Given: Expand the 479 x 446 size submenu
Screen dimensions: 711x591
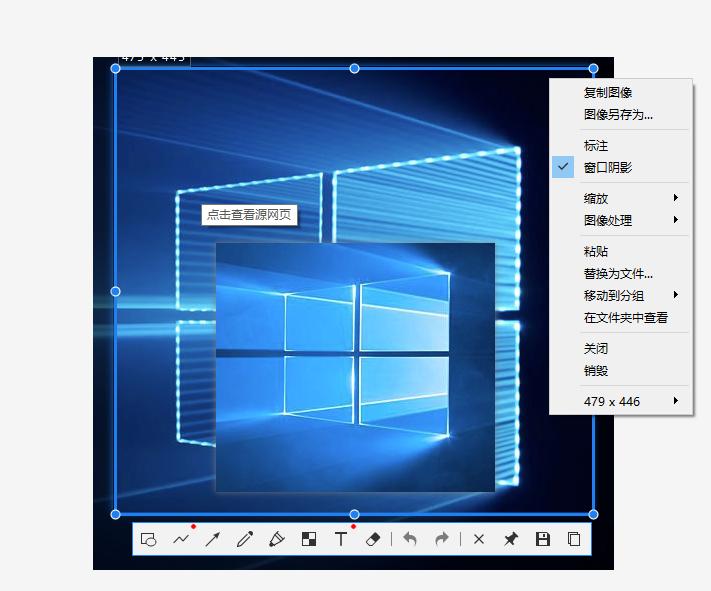Looking at the screenshot, I should click(621, 401).
